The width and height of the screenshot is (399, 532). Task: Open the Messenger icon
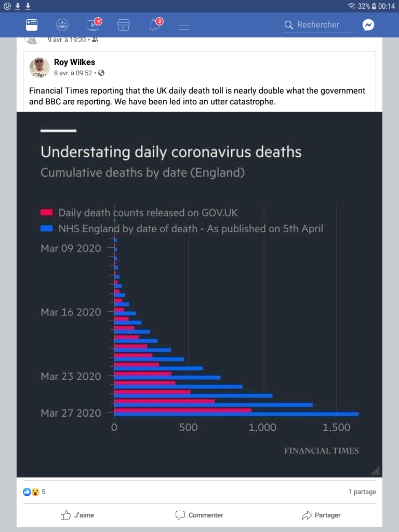point(368,25)
